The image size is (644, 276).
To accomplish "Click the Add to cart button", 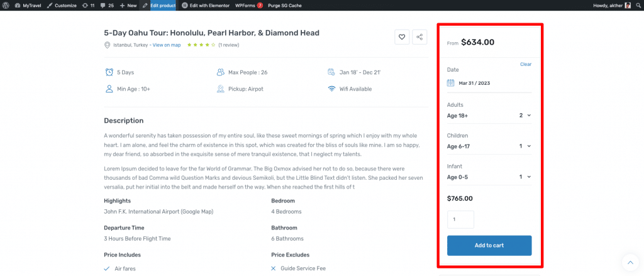I will pyautogui.click(x=489, y=245).
